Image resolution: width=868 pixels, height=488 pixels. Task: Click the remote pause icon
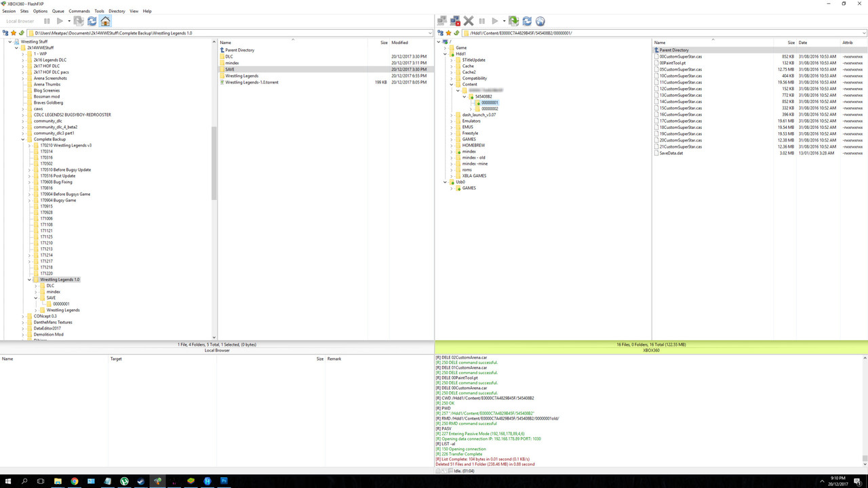coord(482,21)
